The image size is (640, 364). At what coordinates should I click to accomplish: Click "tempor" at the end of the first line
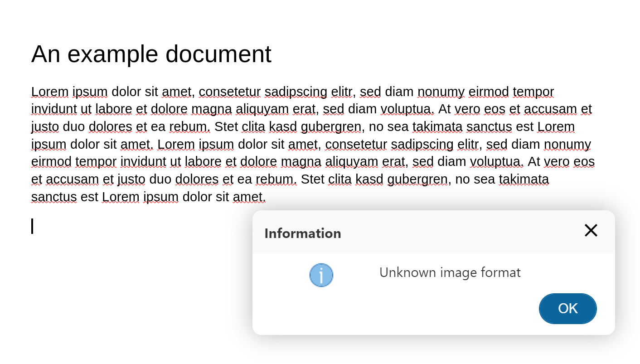(533, 92)
